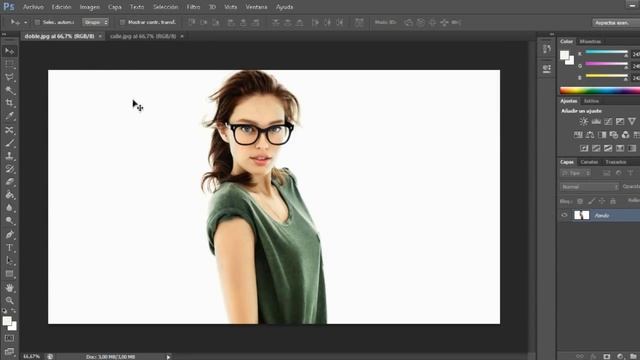Toggle filter for adjustment layers
This screenshot has width=640, height=360.
(619, 173)
